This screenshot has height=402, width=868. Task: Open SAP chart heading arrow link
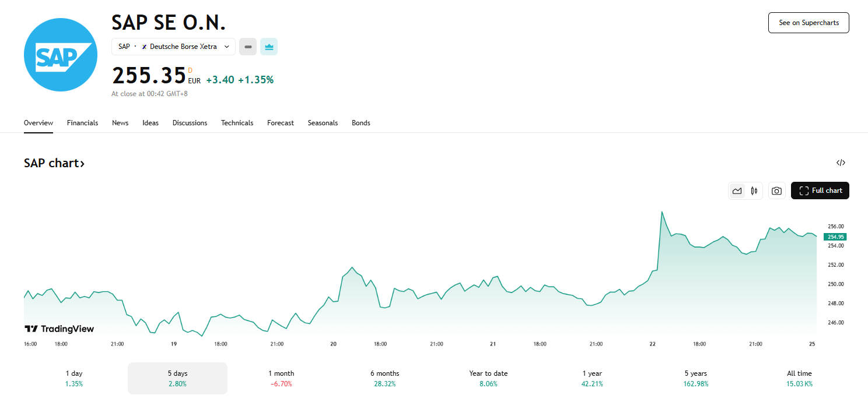(54, 163)
